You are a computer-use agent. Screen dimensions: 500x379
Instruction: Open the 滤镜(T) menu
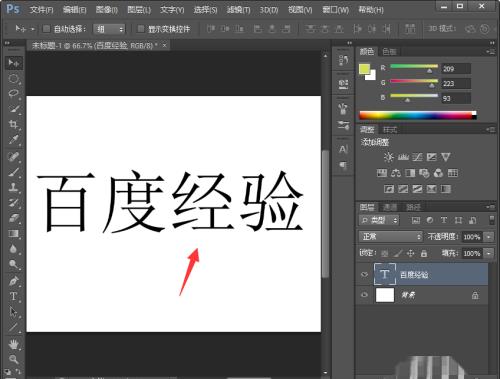(238, 10)
